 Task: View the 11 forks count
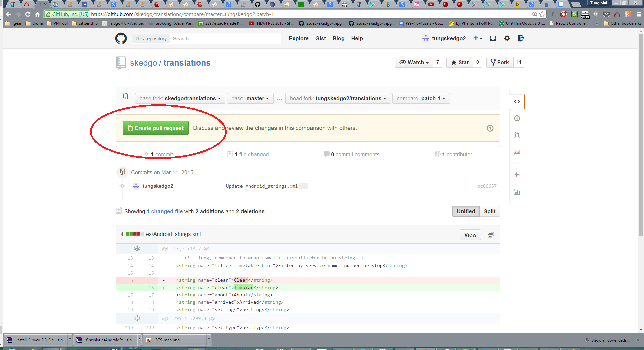coord(519,62)
